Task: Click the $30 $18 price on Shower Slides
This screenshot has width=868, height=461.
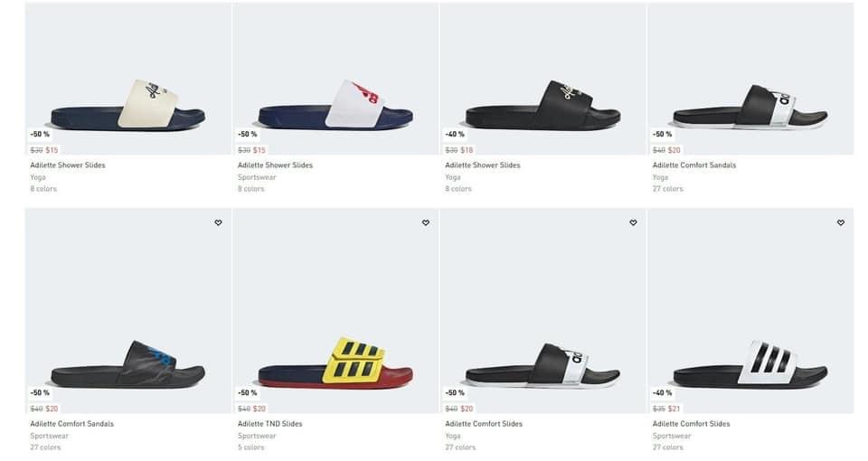Action: click(459, 150)
